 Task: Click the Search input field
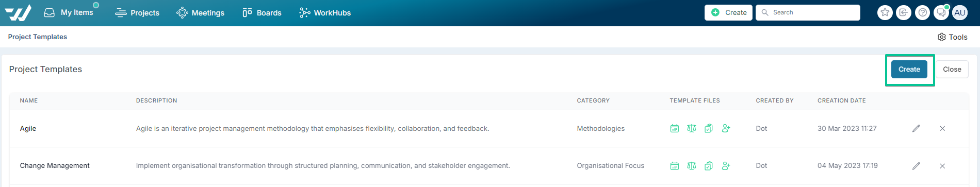tap(808, 12)
